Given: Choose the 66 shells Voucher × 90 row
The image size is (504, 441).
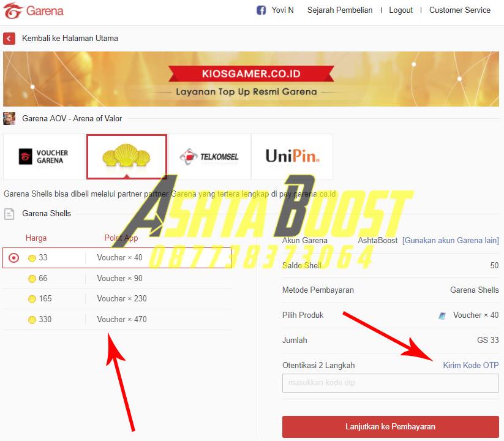Looking at the screenshot, I should point(117,278).
